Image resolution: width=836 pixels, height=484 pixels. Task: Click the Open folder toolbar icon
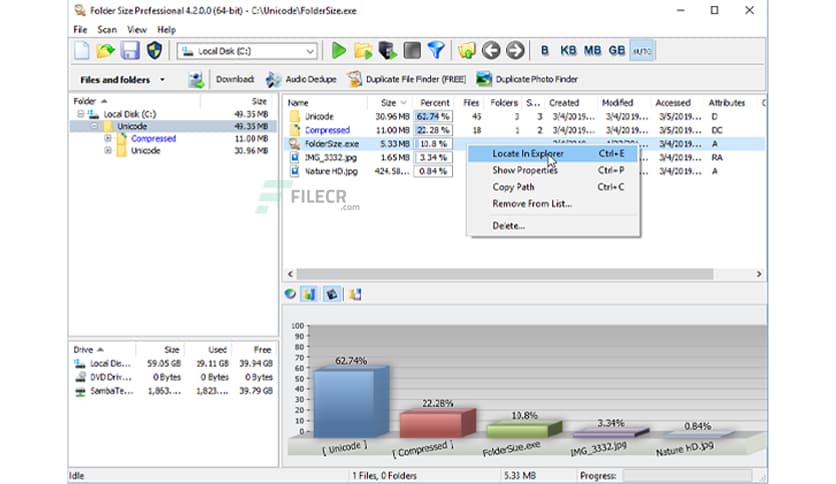click(x=106, y=51)
